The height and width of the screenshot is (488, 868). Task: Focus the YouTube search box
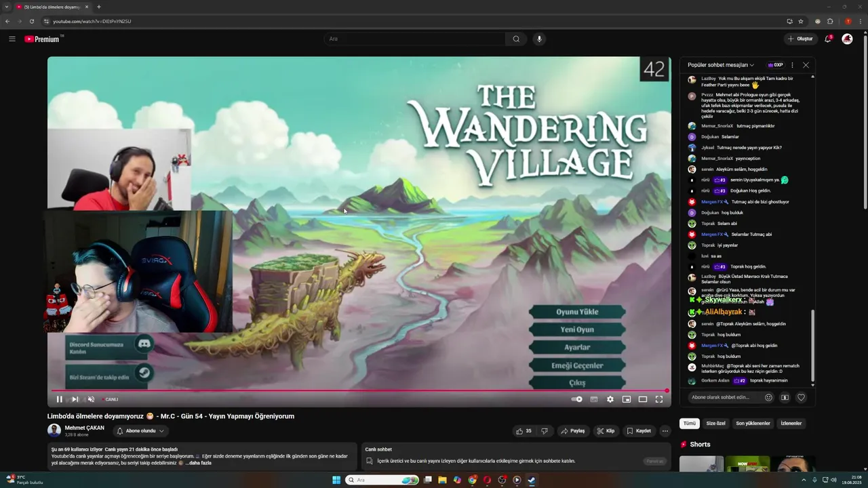414,39
